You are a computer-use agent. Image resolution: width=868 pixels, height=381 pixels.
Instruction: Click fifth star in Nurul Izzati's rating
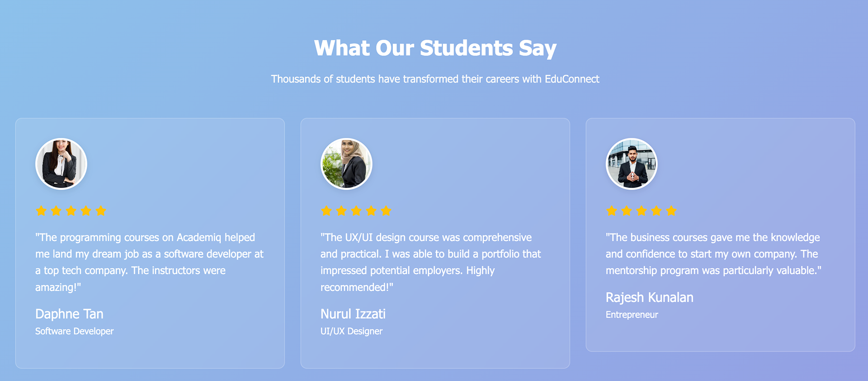pyautogui.click(x=386, y=211)
